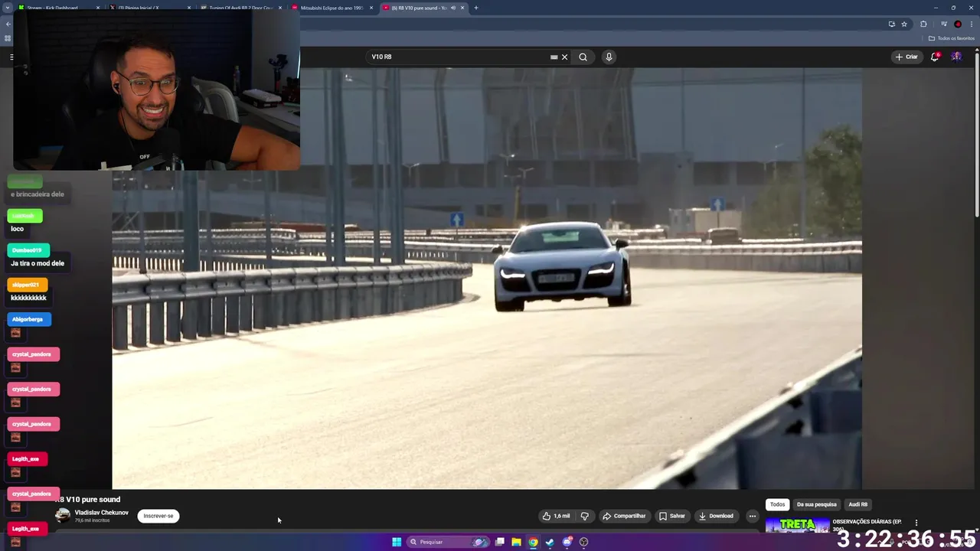This screenshot has width=980, height=551.
Task: Open Vladislav Chekunov's channel name link
Action: 101,513
